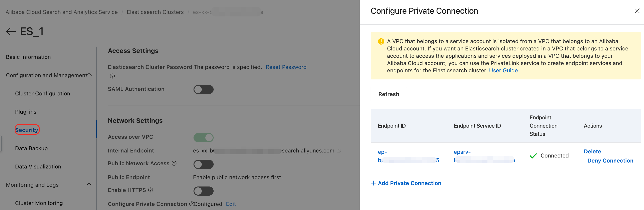Go to Cluster Configuration in sidebar

[x=42, y=94]
